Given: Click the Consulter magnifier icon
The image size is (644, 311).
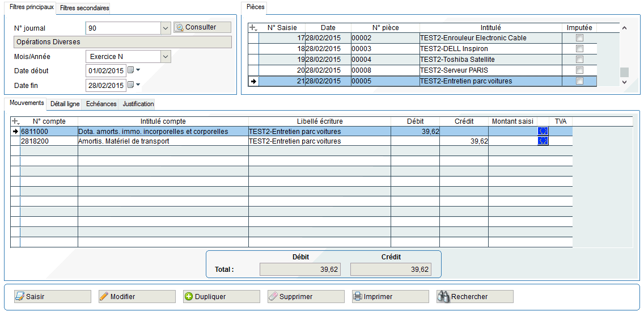Looking at the screenshot, I should [x=180, y=27].
